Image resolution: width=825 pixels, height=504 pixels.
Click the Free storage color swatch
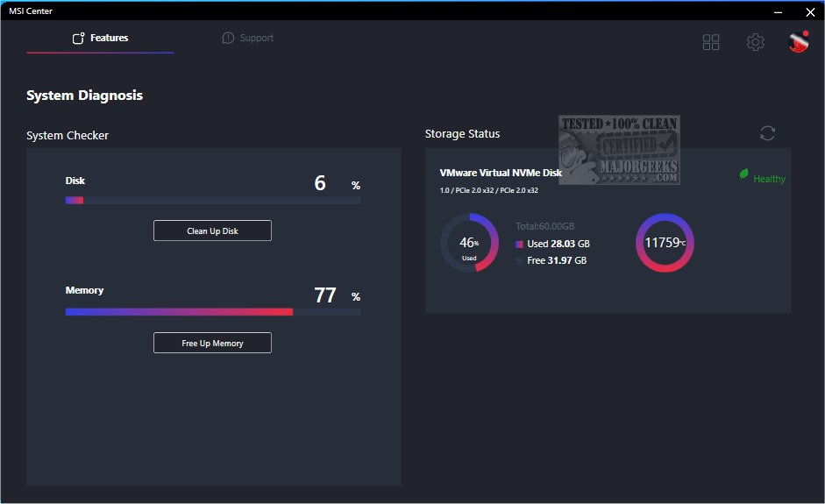point(519,261)
